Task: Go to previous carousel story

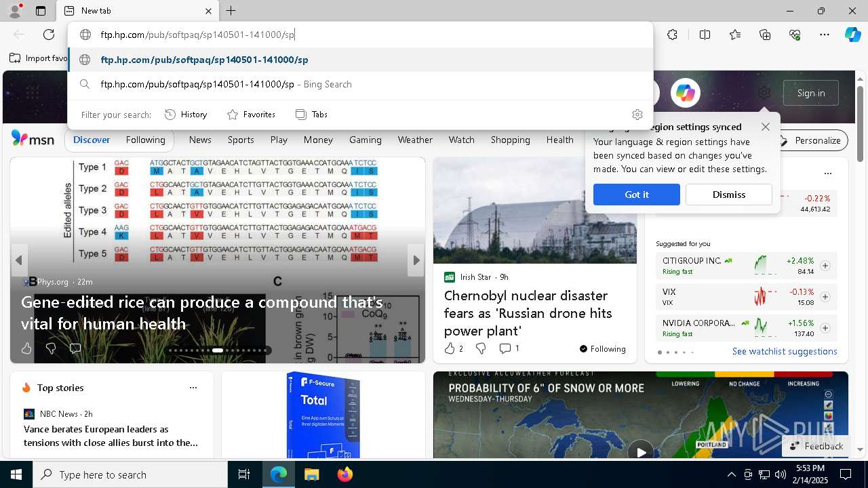Action: 19,260
